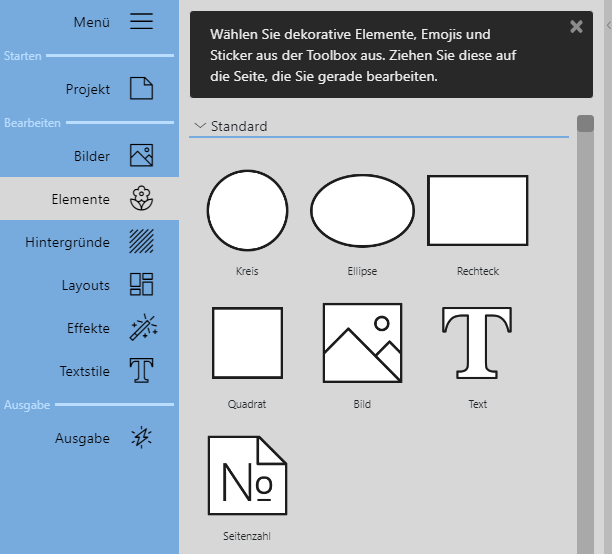Click the Projekt page icon
Screen dimensions: 612x554
point(141,89)
